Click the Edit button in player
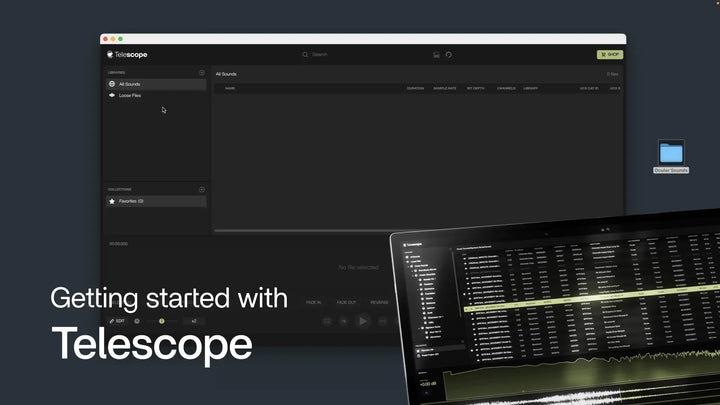This screenshot has width=720, height=405. pos(117,321)
